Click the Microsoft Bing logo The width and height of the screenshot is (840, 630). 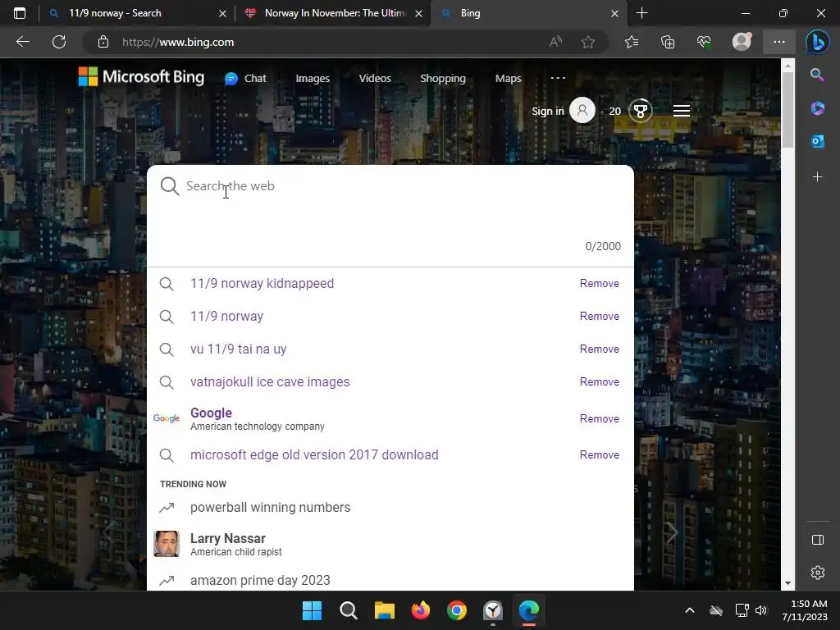[141, 76]
